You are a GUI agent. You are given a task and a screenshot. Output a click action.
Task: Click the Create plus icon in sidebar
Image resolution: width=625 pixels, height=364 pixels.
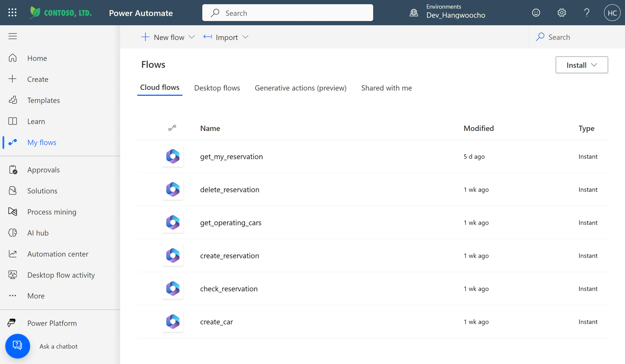[13, 79]
